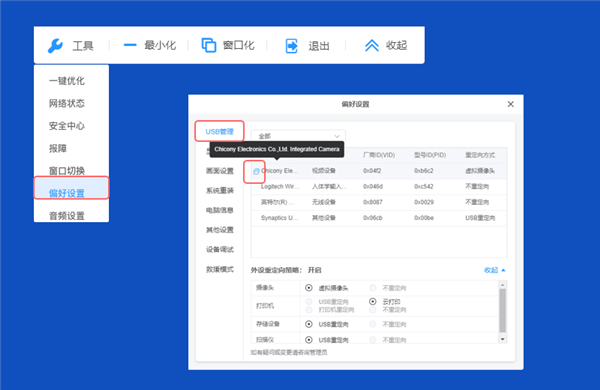Click the 退出 toolbar label
Screen dimensions: 600x390
tap(319, 46)
